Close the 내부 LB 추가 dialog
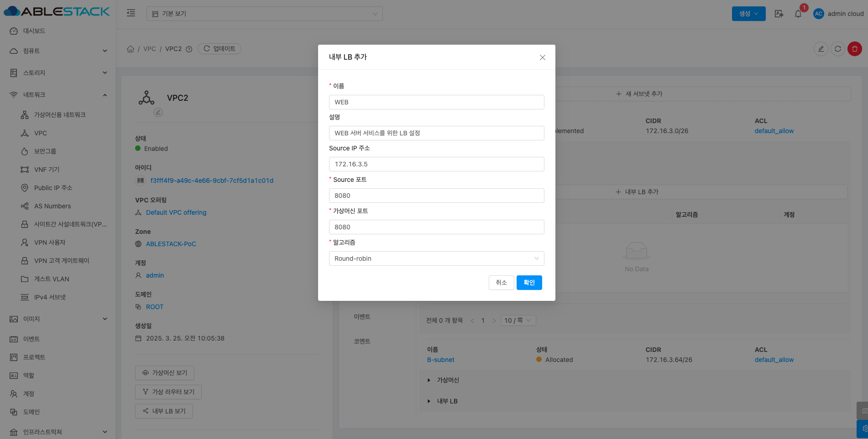This screenshot has height=439, width=868. pyautogui.click(x=543, y=57)
